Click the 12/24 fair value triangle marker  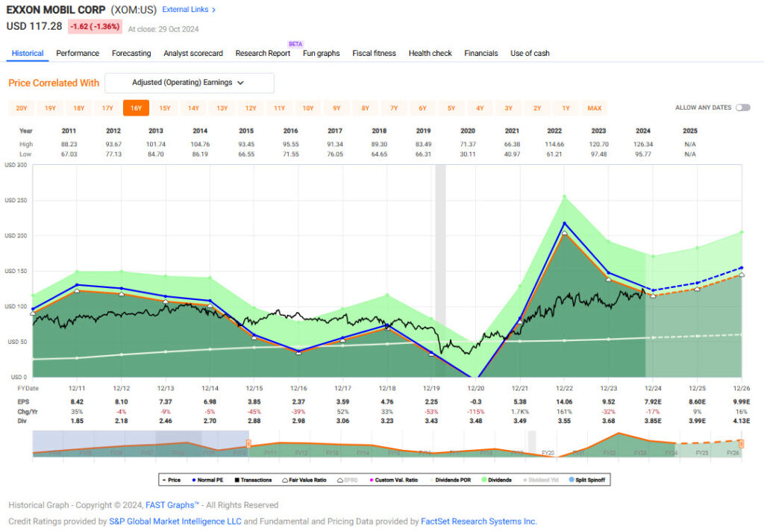pyautogui.click(x=653, y=295)
